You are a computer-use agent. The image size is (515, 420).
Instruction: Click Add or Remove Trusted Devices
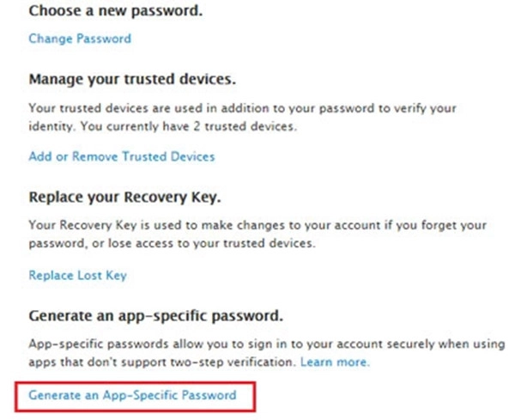pyautogui.click(x=121, y=156)
